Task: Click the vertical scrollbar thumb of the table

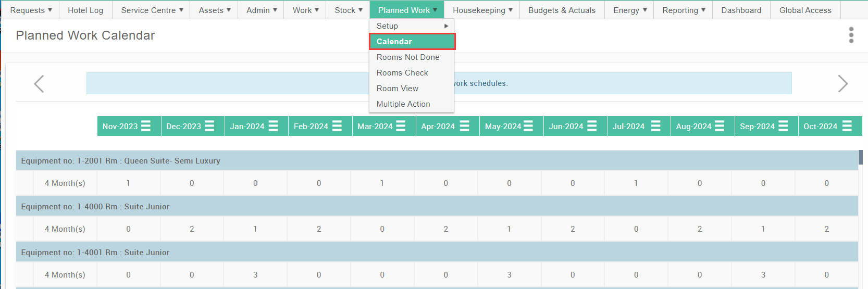Action: click(x=860, y=157)
